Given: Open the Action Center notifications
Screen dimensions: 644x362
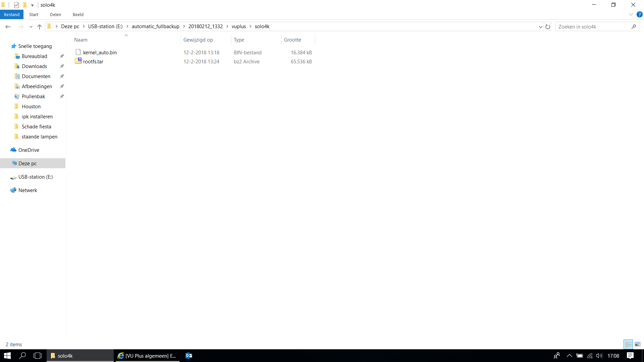Looking at the screenshot, I should [x=630, y=356].
